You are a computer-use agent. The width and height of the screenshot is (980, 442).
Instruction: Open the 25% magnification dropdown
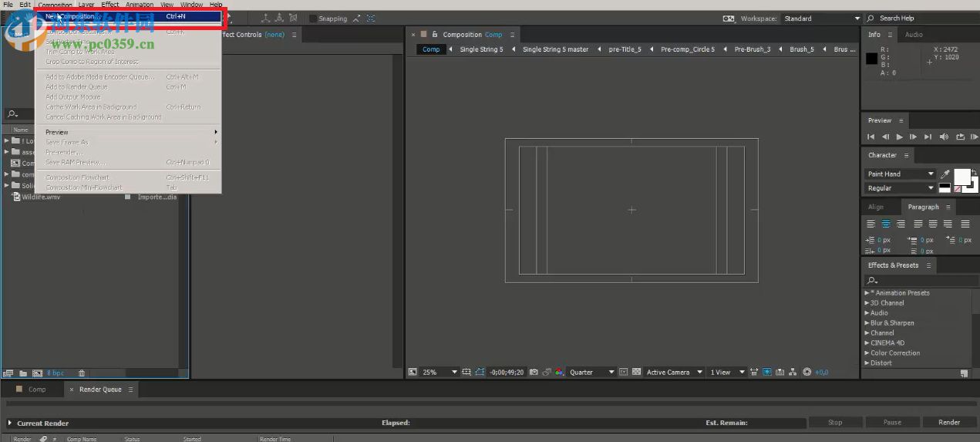click(x=439, y=373)
